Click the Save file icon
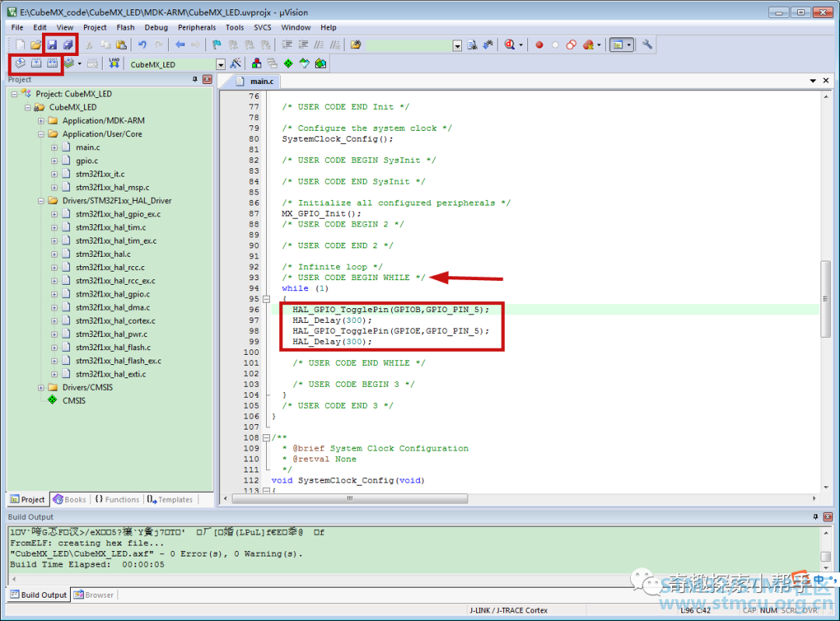 [52, 45]
